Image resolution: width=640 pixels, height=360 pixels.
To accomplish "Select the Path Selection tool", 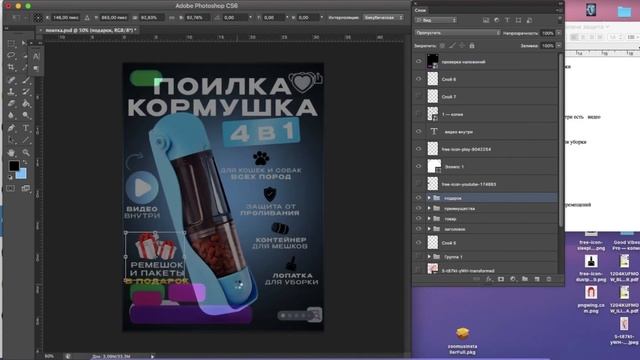I will [x=11, y=140].
